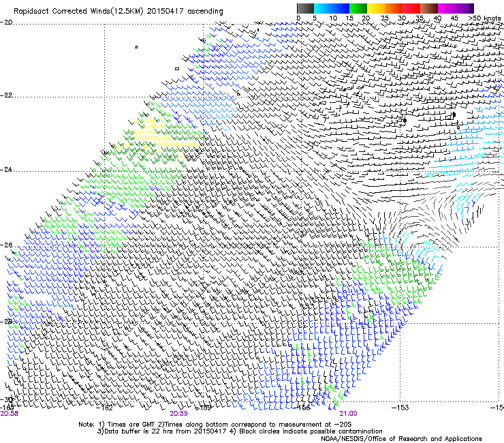Click the '-162' longitude axis label
This screenshot has height=443, width=504.
104,408
